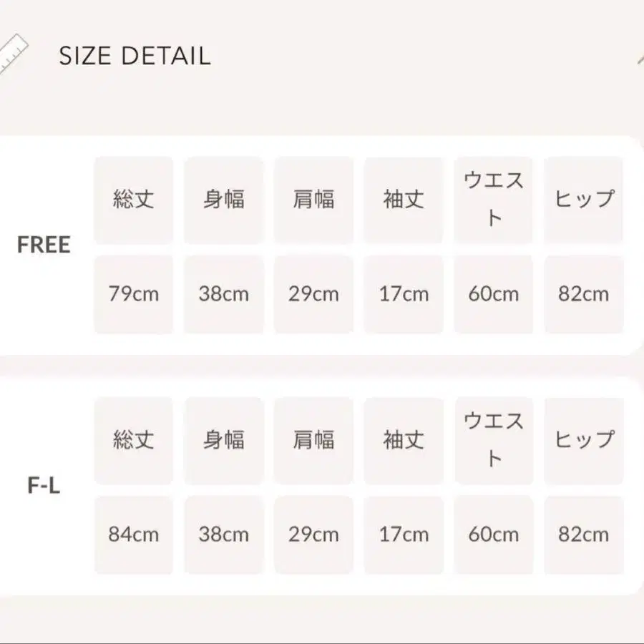Click the 総丈 header in FREE table
Screen dimensions: 644x644
[x=134, y=200]
